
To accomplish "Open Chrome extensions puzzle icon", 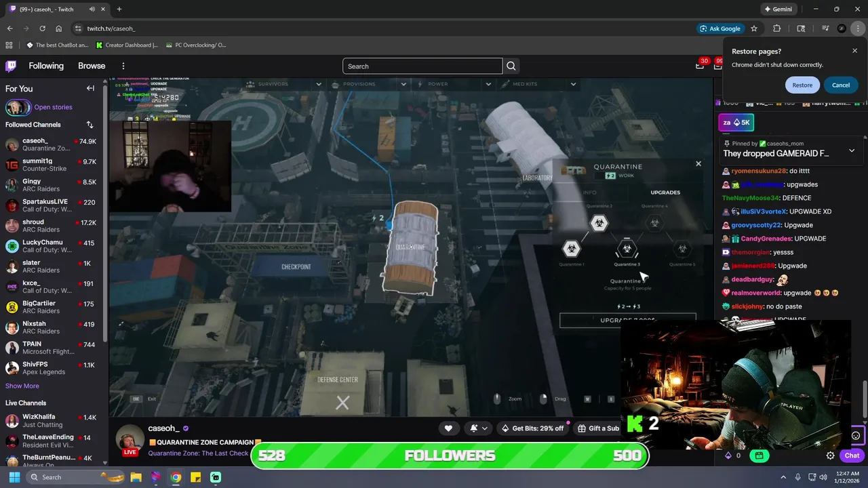I will pos(777,28).
